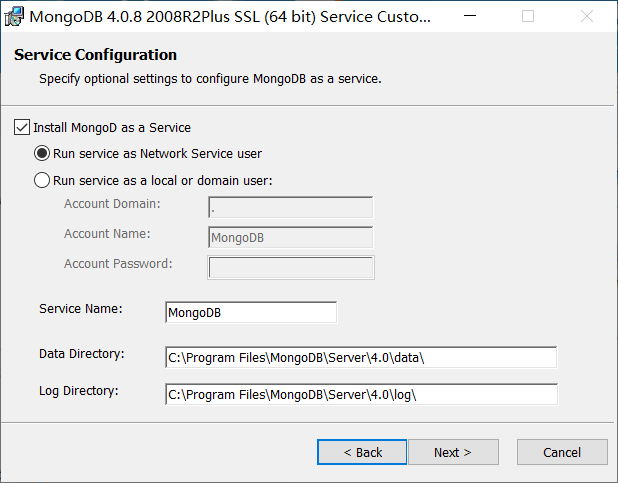
Task: Go back with the Back button
Action: (362, 452)
